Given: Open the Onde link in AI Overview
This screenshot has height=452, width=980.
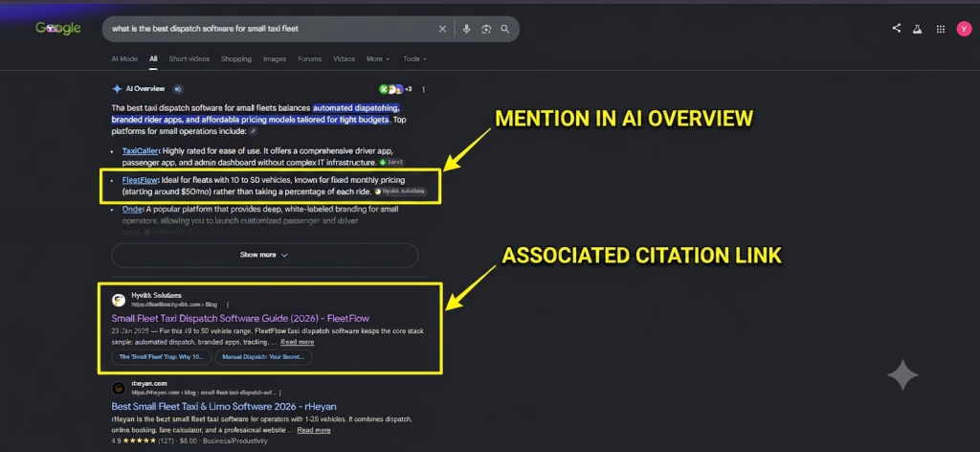Looking at the screenshot, I should point(133,210).
